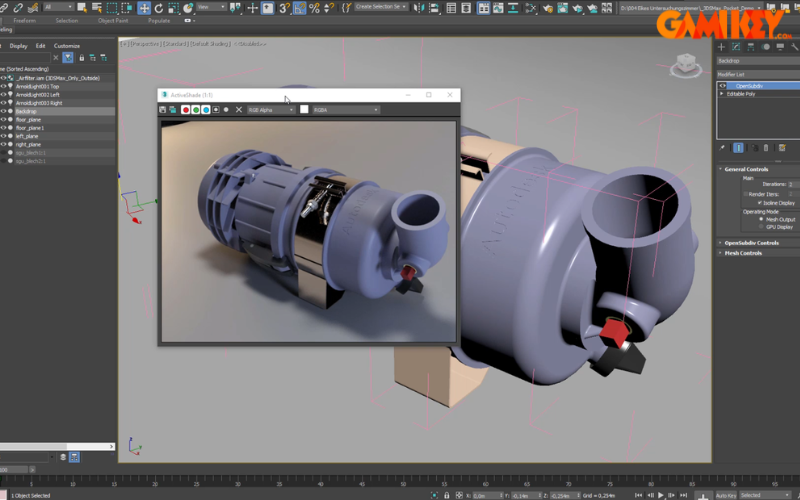
Task: Click the Select and Place tool
Action: point(188,8)
